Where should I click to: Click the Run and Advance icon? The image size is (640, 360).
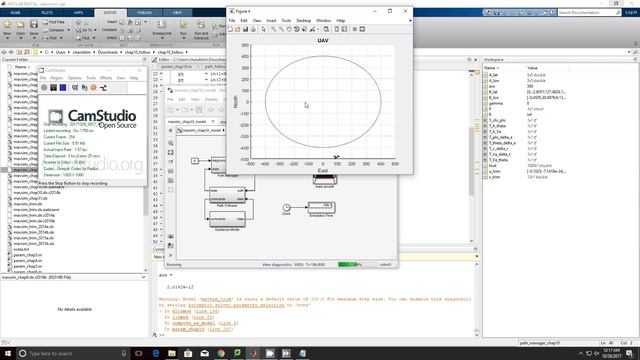click(x=201, y=24)
